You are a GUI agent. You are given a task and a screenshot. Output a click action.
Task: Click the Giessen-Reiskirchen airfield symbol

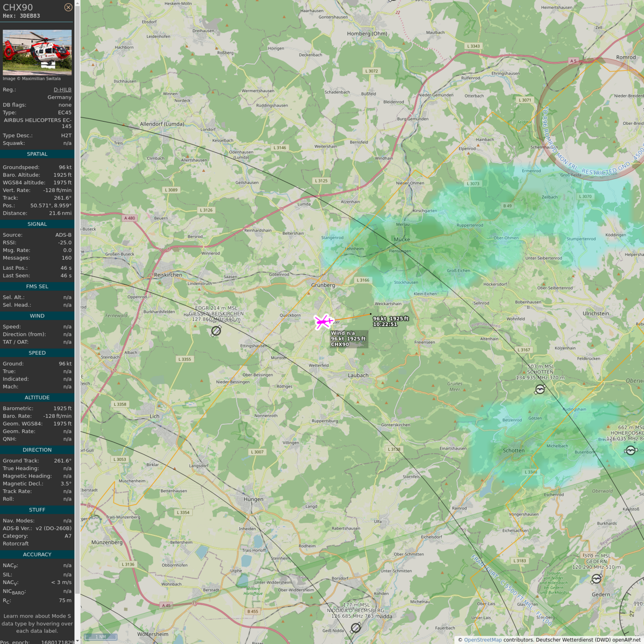(216, 330)
